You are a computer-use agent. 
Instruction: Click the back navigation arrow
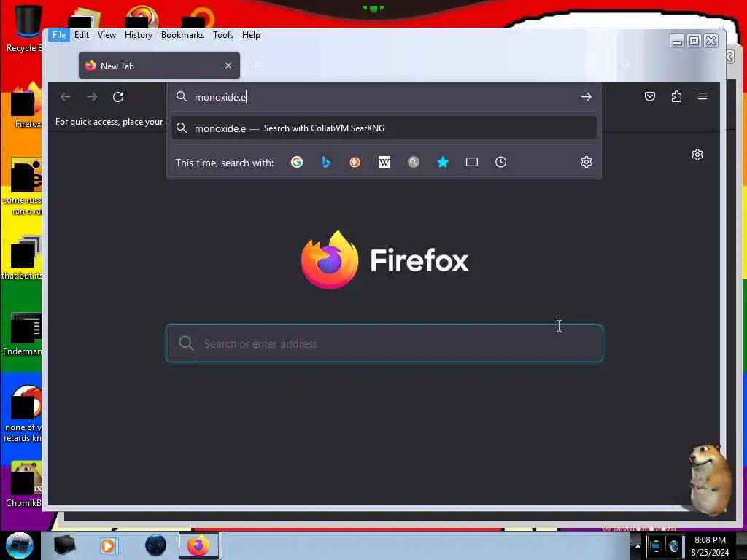tap(66, 97)
